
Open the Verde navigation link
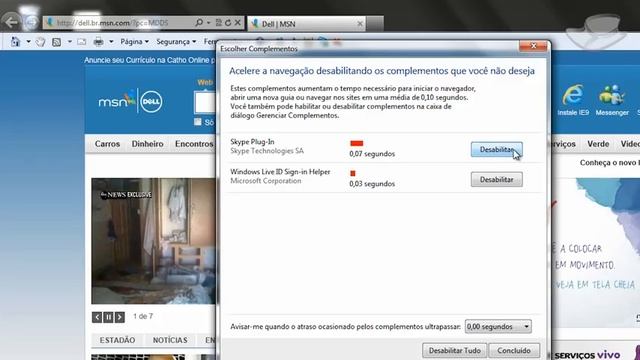pos(598,144)
